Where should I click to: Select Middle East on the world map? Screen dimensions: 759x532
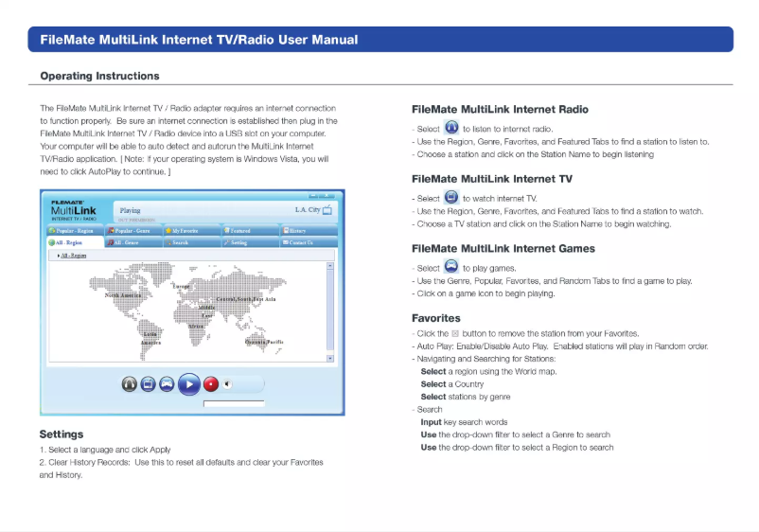pos(206,311)
